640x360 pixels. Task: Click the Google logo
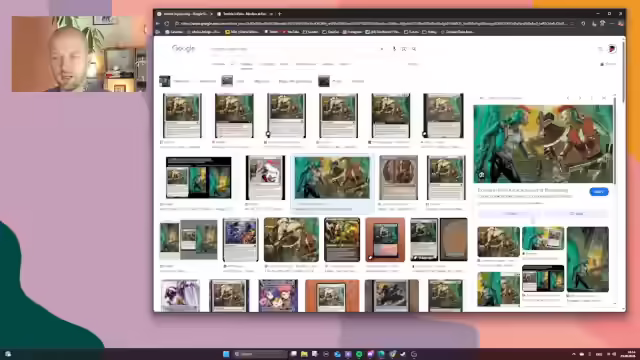coord(184,49)
